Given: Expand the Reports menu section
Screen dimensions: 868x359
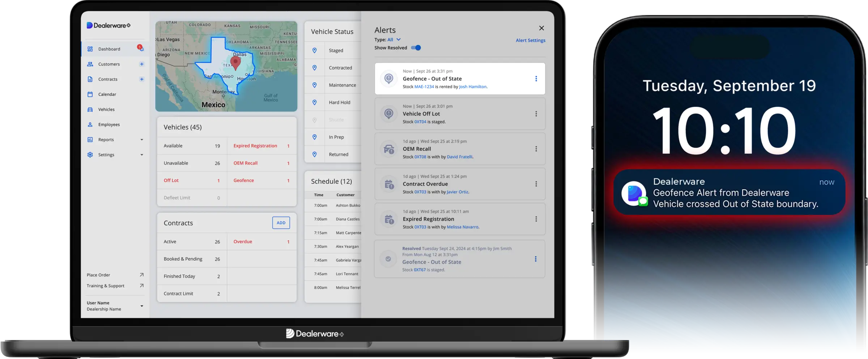Looking at the screenshot, I should (142, 140).
